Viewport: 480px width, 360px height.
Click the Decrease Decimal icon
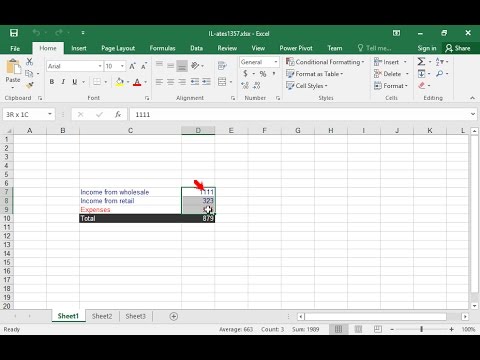(257, 86)
